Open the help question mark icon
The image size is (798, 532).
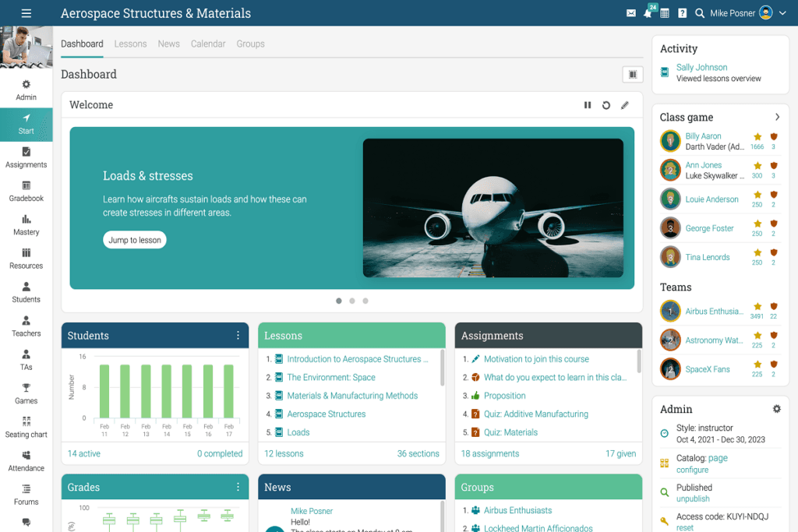click(x=682, y=13)
